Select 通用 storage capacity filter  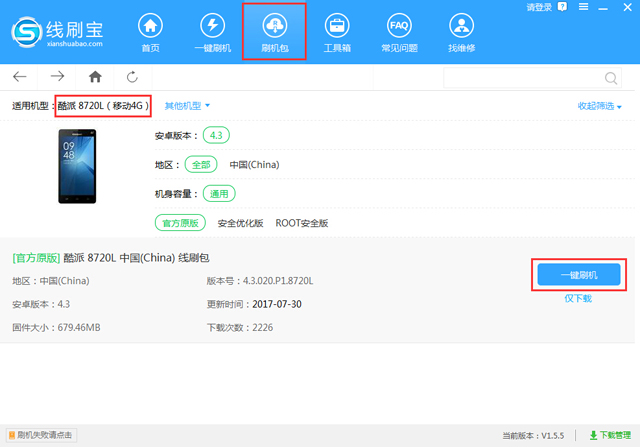pos(219,193)
